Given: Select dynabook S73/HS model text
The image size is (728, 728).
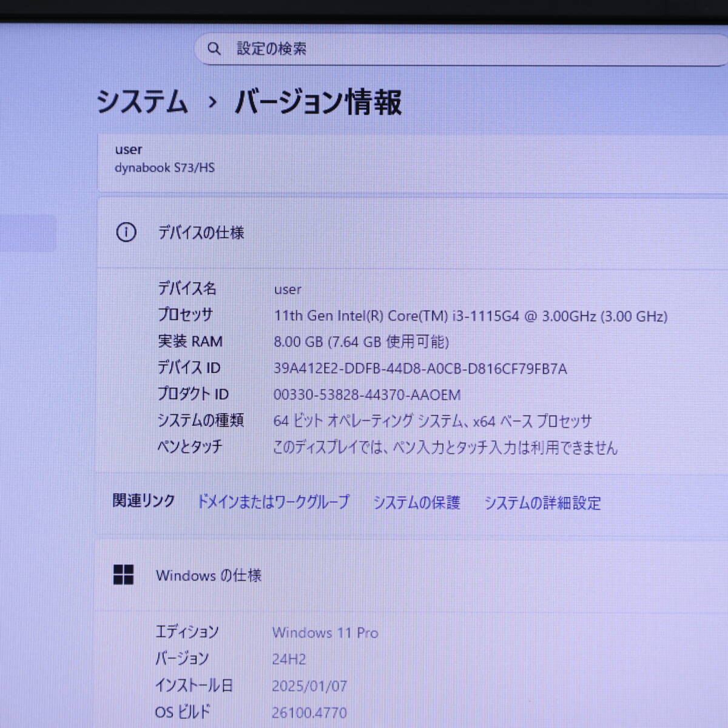Looking at the screenshot, I should coord(165,167).
